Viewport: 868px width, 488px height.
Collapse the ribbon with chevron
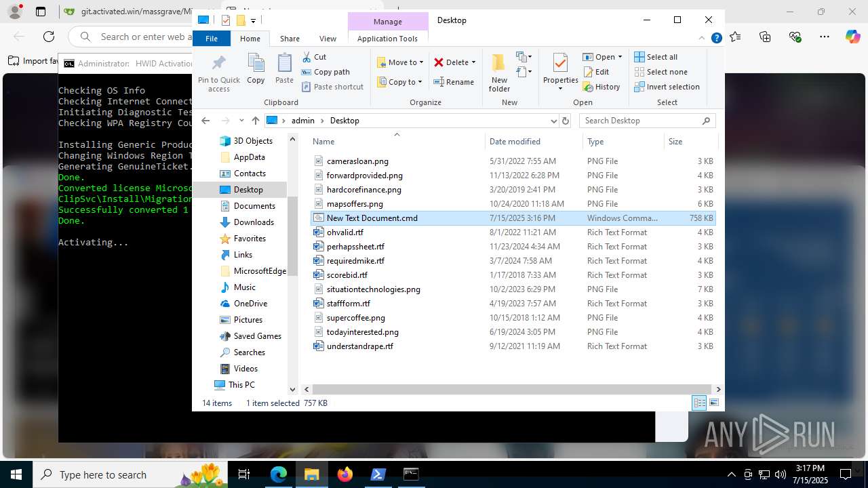703,39
